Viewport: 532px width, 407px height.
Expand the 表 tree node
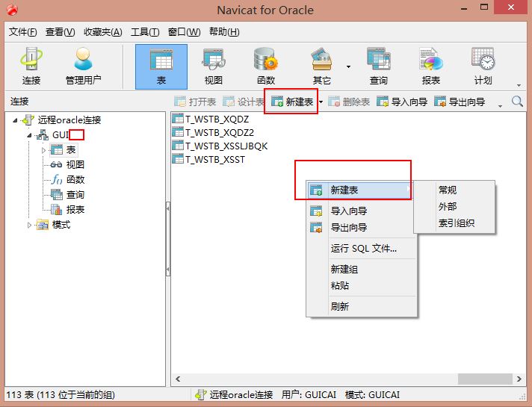click(x=43, y=150)
